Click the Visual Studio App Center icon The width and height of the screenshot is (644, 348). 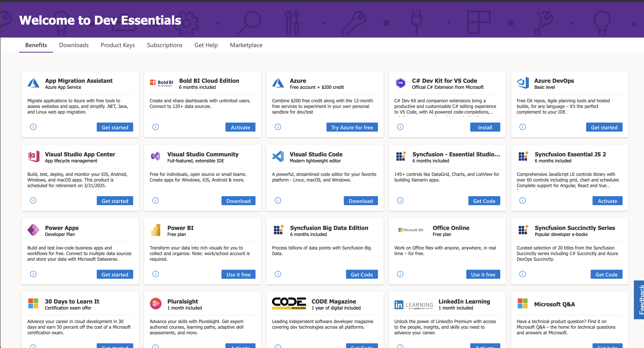tap(33, 156)
